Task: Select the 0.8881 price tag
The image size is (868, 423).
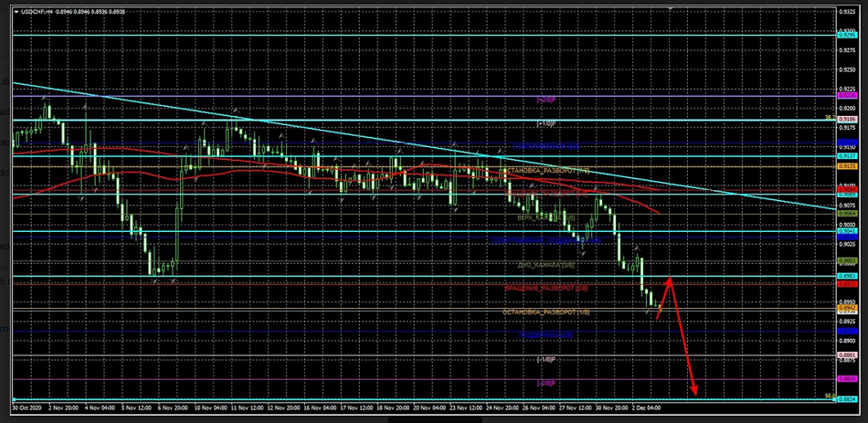Action: pos(847,354)
